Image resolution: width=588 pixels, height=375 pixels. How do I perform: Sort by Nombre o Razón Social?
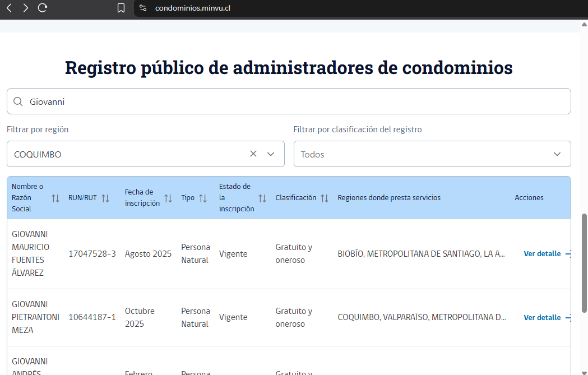[x=55, y=198]
